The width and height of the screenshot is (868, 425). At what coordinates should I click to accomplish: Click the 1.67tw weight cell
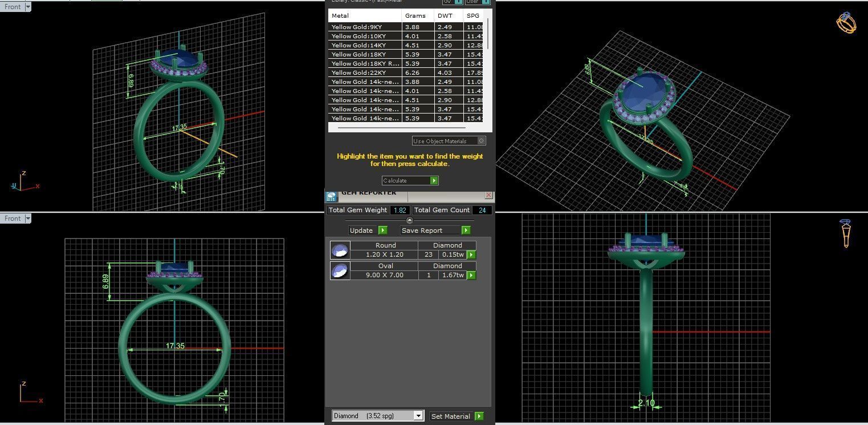pos(453,275)
